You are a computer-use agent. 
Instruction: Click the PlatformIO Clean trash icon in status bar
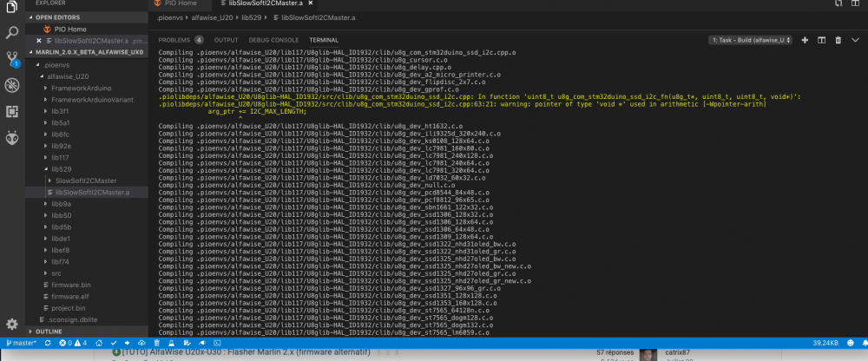(156, 344)
